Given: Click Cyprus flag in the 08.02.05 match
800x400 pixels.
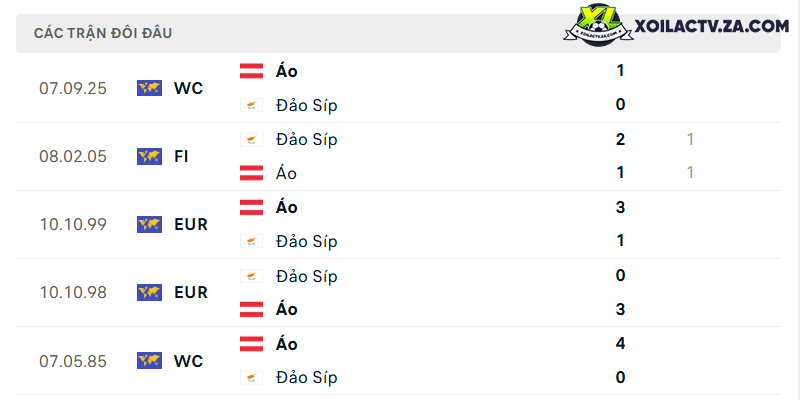Looking at the screenshot, I should coord(252,139).
